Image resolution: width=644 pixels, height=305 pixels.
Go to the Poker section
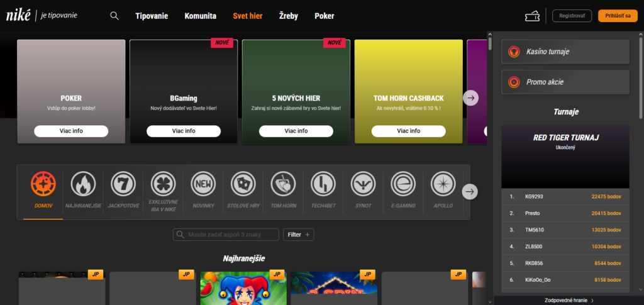[x=325, y=16]
